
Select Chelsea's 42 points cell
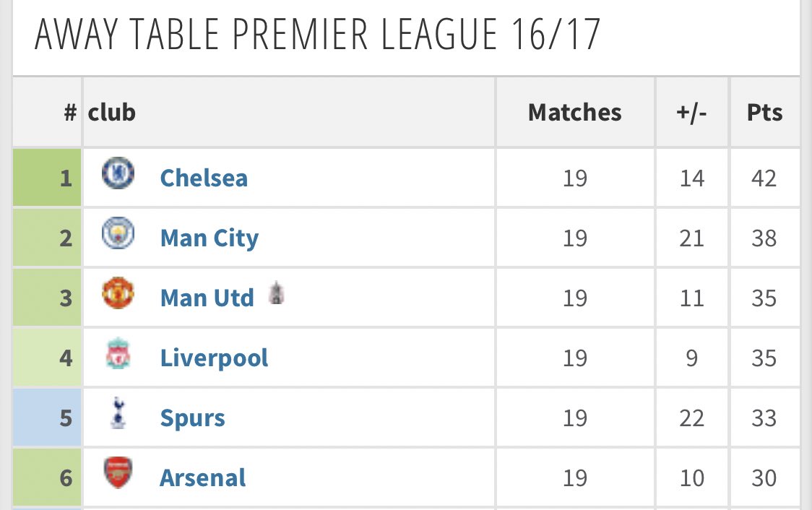765,178
